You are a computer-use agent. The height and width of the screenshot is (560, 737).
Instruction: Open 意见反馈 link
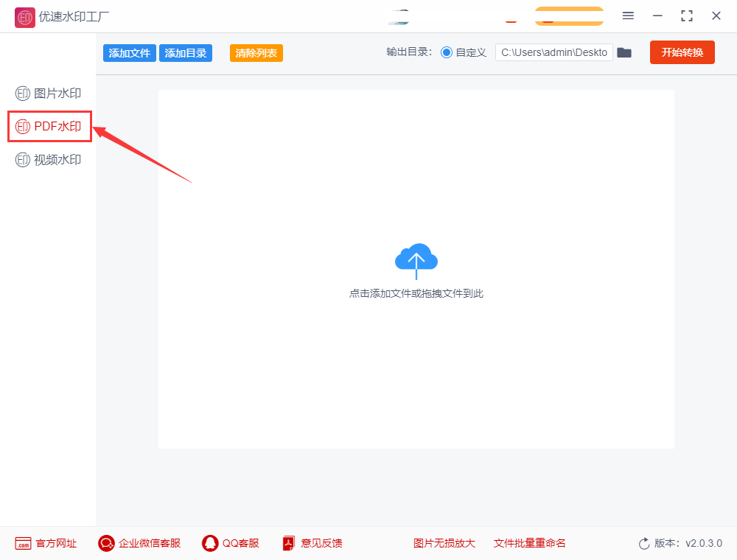pyautogui.click(x=312, y=544)
